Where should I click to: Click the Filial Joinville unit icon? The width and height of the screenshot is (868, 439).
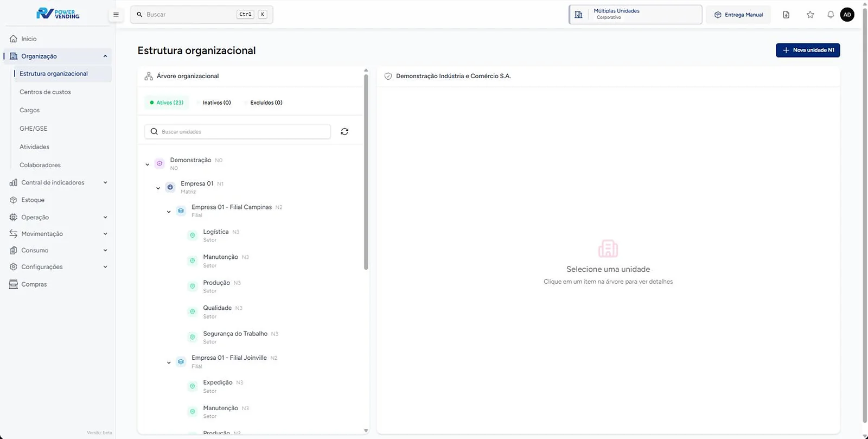pyautogui.click(x=181, y=361)
